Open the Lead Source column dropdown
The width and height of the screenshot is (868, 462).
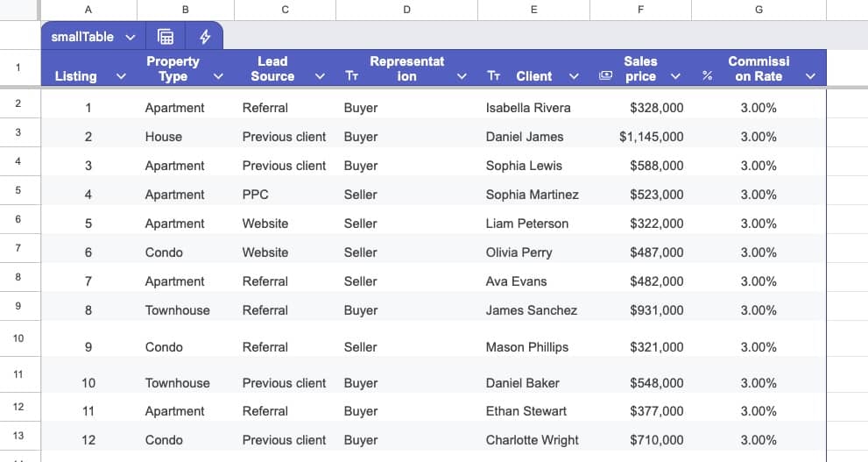pos(320,76)
